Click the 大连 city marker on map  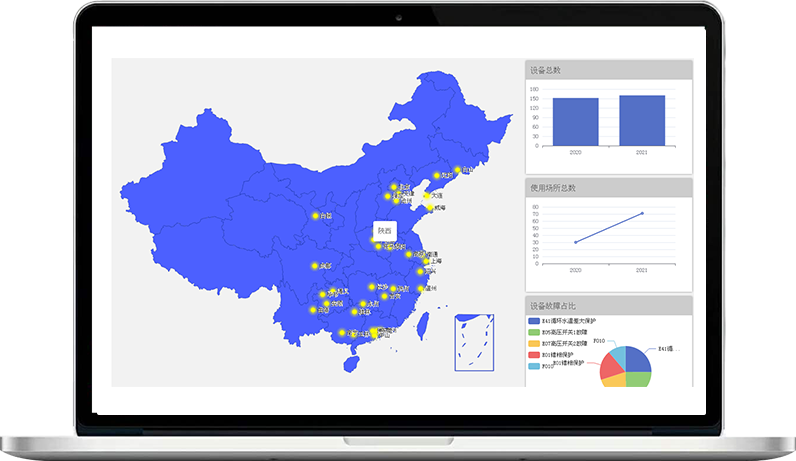427,196
